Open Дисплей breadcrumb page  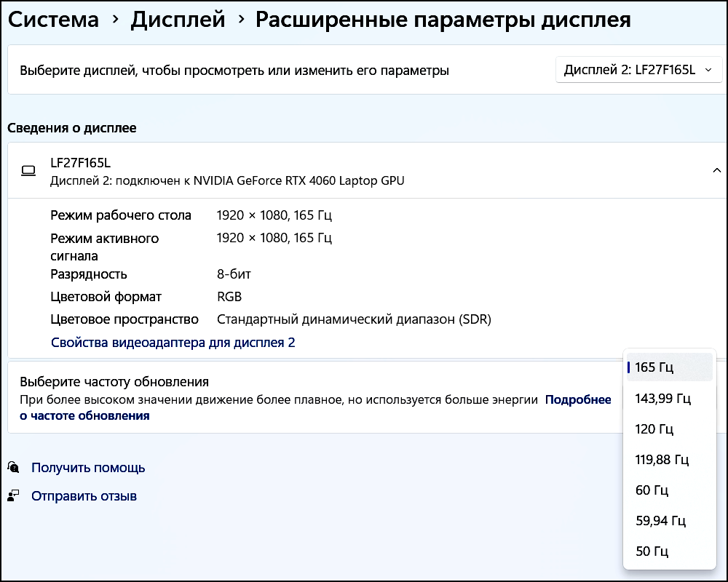click(178, 20)
